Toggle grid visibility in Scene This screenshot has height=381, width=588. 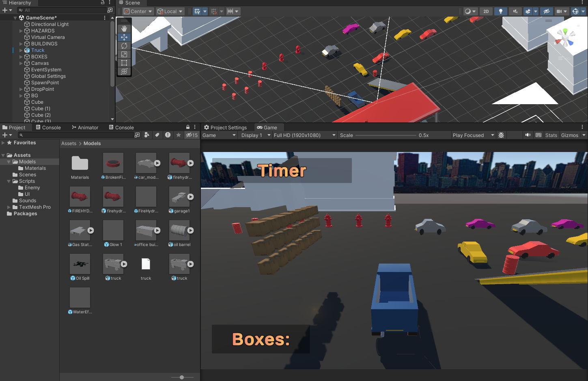197,11
